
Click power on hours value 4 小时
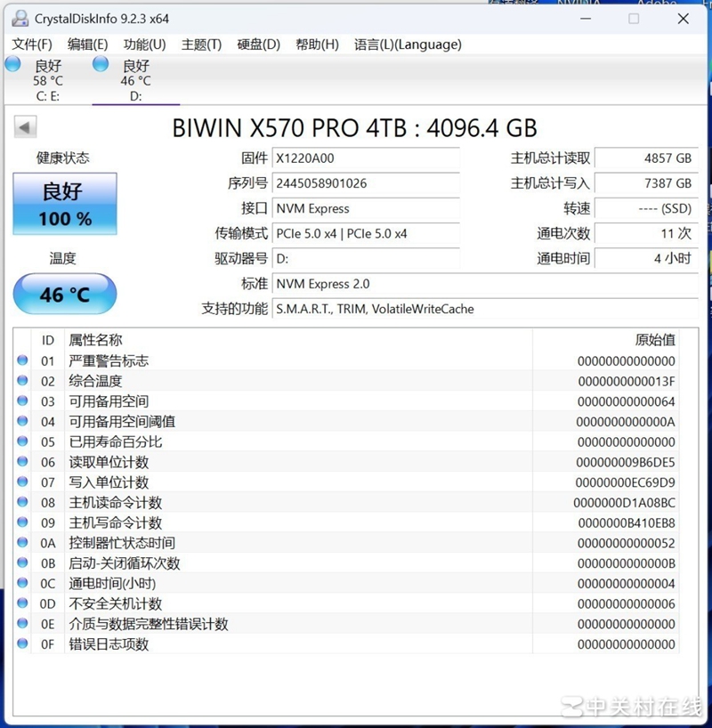(646, 259)
